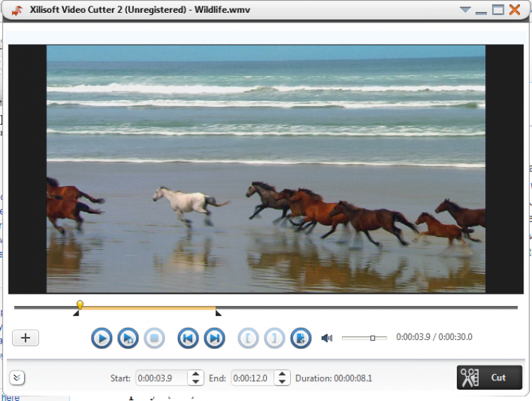The height and width of the screenshot is (401, 532).
Task: Mute the audio speaker icon
Action: point(327,338)
